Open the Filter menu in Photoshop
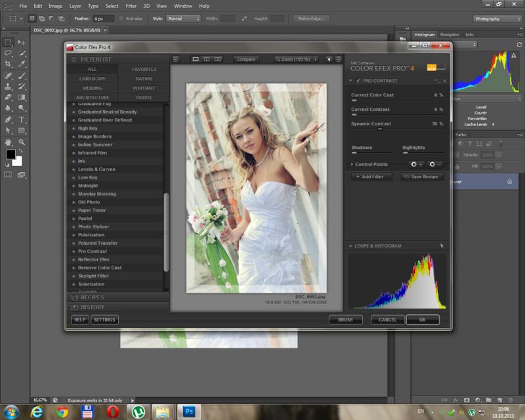This screenshot has height=420, width=525. click(x=131, y=6)
